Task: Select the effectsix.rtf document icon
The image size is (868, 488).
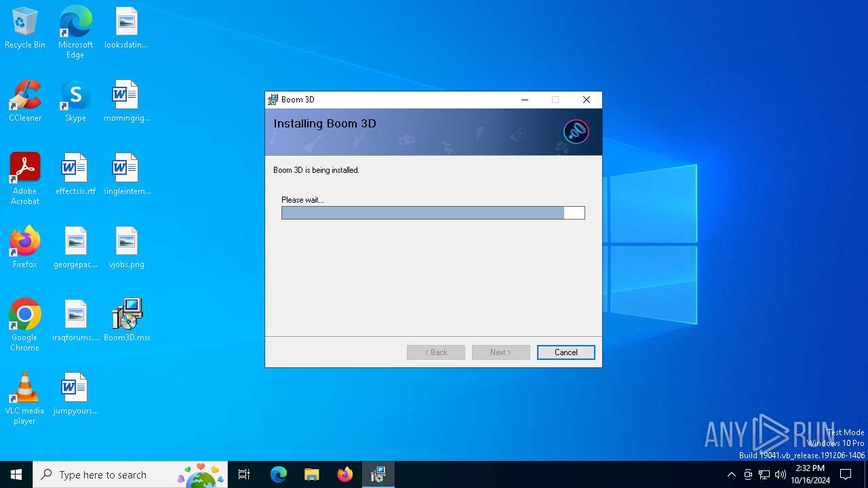Action: click(x=75, y=175)
